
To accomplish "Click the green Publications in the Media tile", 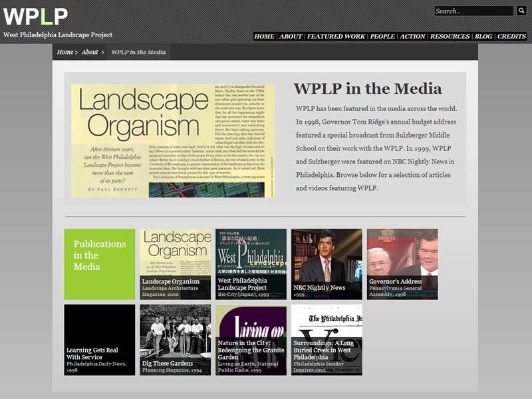I will pyautogui.click(x=99, y=264).
